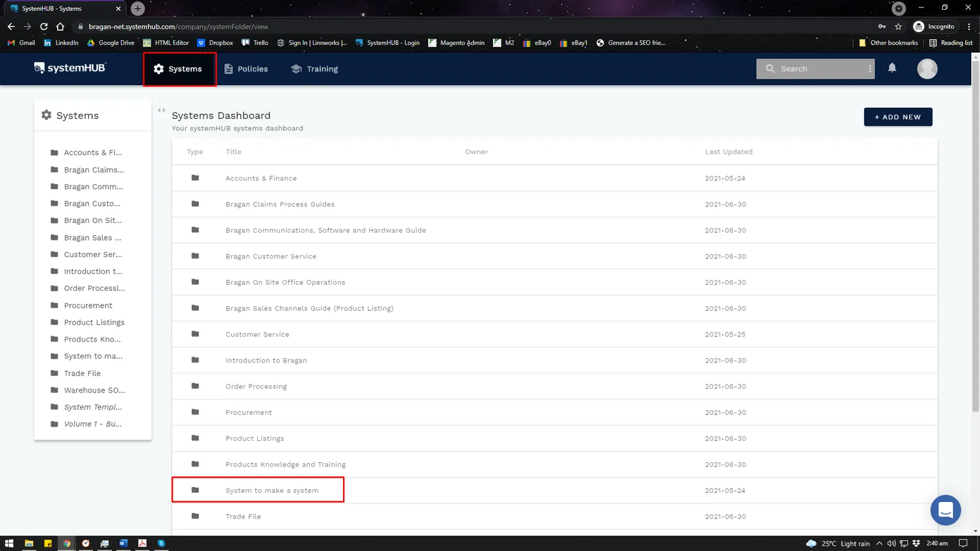The image size is (980, 551).
Task: Click the ADD NEW button
Action: pyautogui.click(x=898, y=117)
